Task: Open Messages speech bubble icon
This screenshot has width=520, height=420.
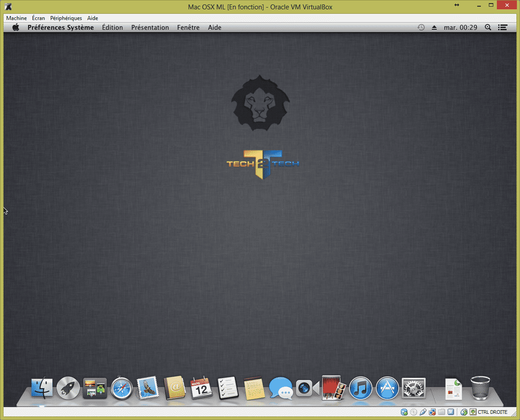Action: [281, 388]
